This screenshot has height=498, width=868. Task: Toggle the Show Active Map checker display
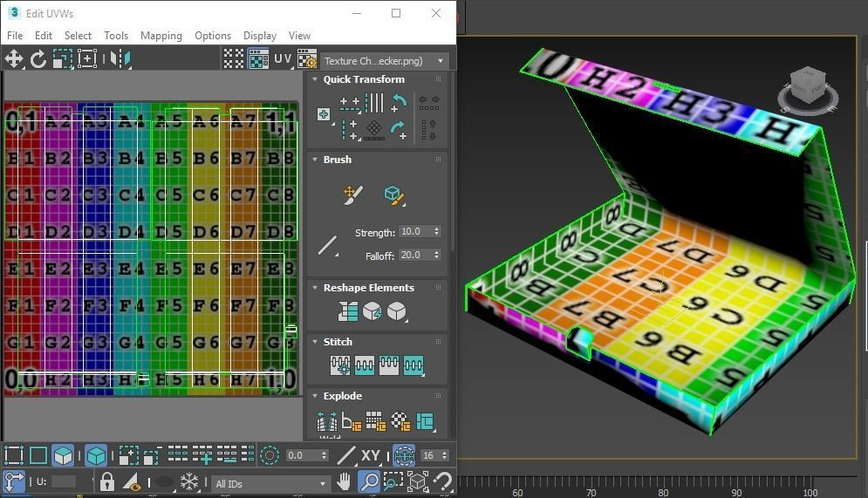pos(258,59)
